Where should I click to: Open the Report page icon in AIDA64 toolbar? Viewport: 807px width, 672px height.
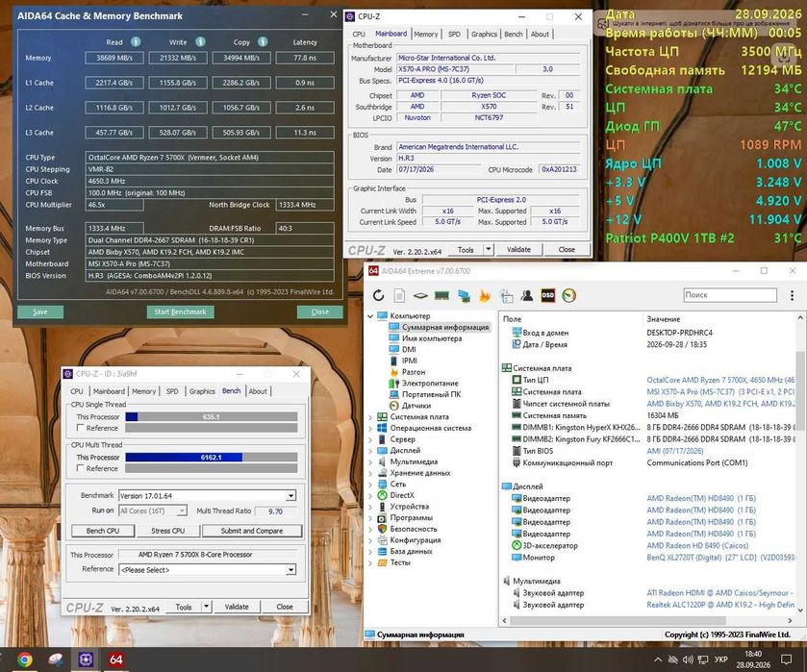[x=399, y=295]
